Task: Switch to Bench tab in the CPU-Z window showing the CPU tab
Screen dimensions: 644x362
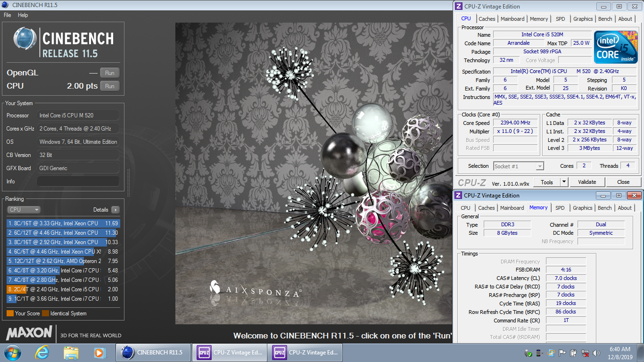Action: pyautogui.click(x=605, y=19)
